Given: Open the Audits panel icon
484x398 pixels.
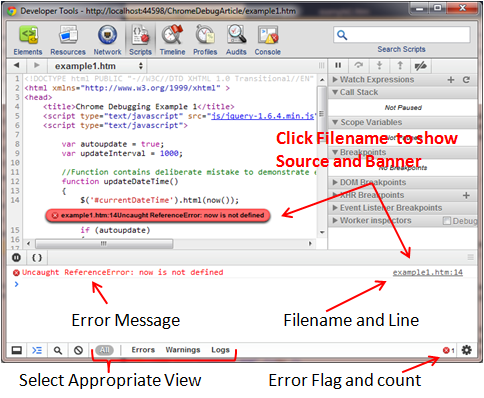Looking at the screenshot, I should pyautogui.click(x=236, y=35).
